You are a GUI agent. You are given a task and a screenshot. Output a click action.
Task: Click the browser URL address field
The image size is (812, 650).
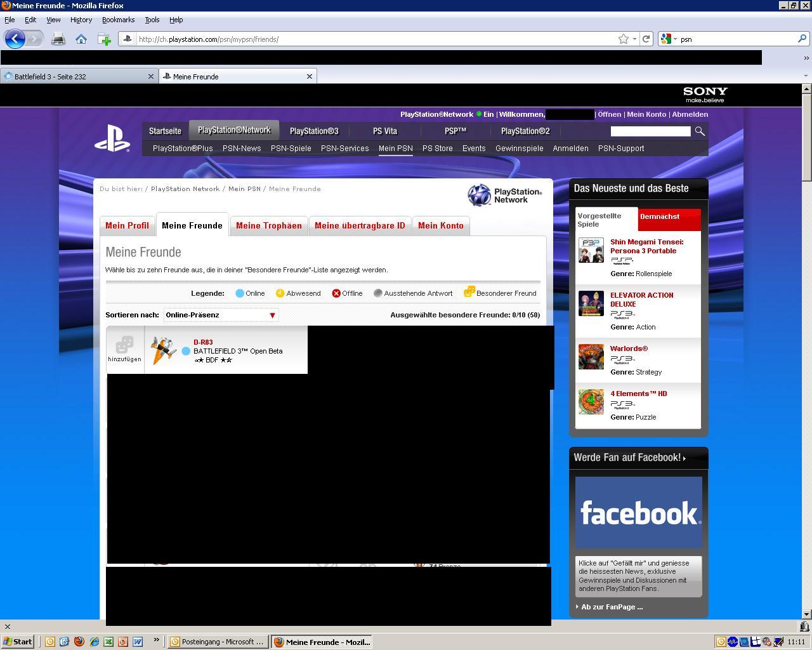pyautogui.click(x=377, y=39)
